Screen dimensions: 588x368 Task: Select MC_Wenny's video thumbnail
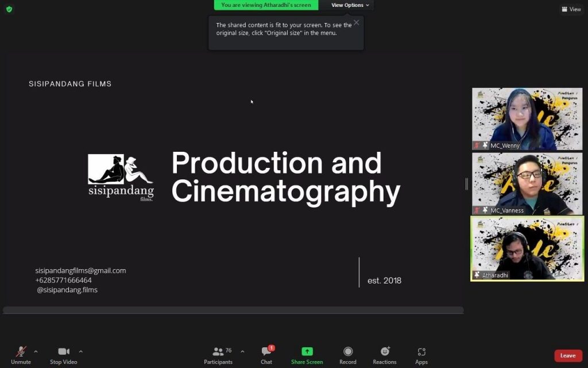[527, 118]
